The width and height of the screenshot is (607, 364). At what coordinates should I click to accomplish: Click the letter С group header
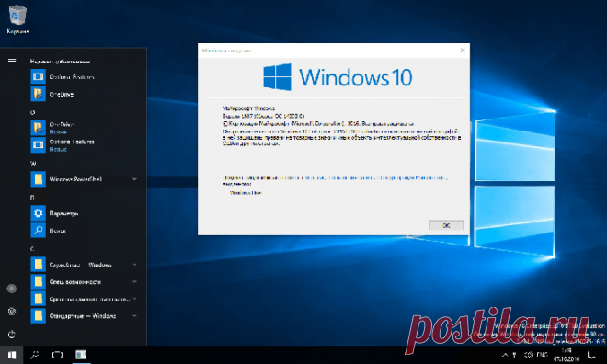[x=32, y=249]
